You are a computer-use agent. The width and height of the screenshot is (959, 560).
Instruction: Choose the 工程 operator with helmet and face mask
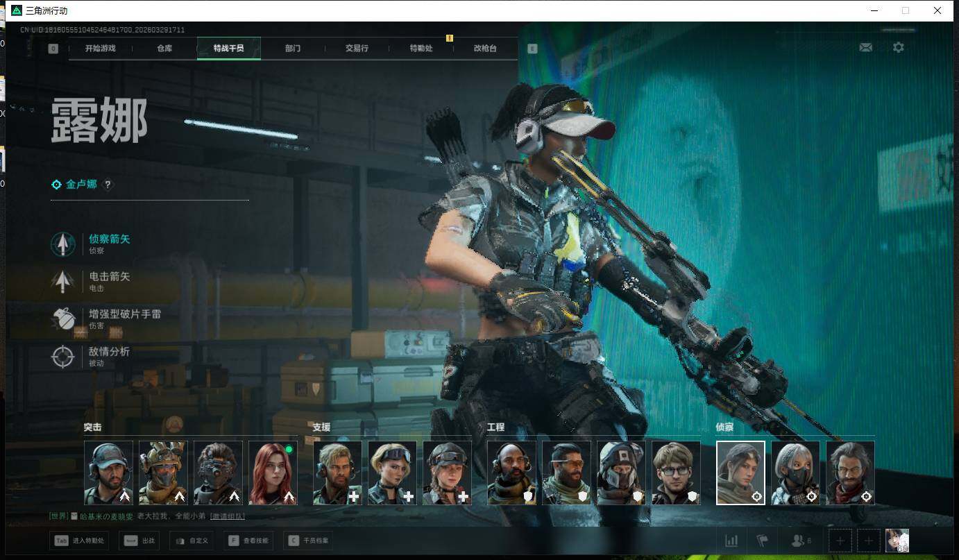621,473
